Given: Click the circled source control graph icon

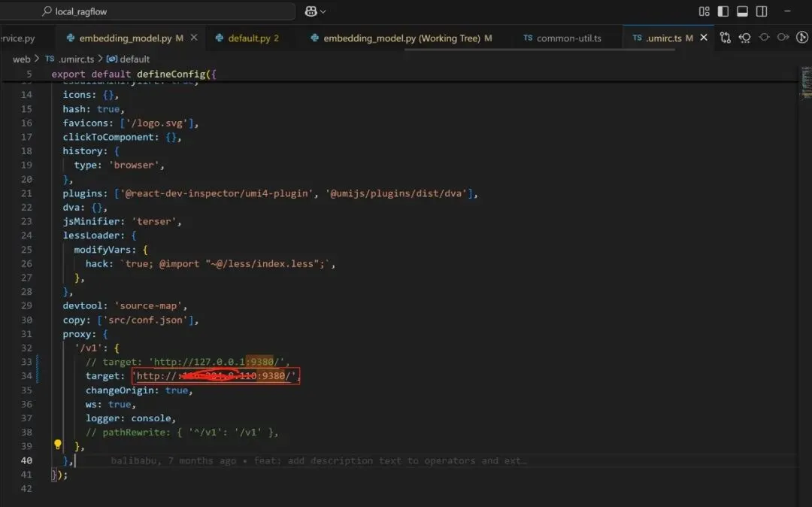Looking at the screenshot, I should (x=802, y=38).
